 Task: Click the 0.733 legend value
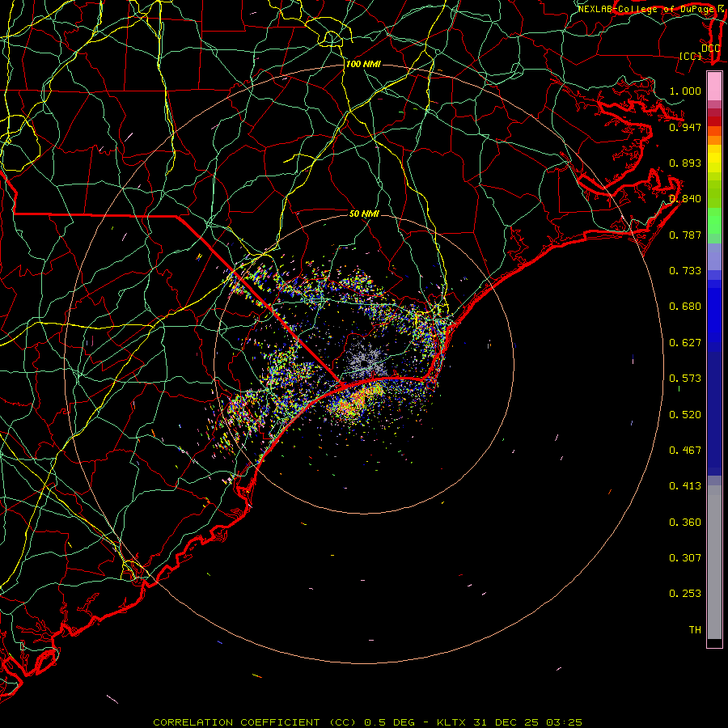pyautogui.click(x=685, y=271)
